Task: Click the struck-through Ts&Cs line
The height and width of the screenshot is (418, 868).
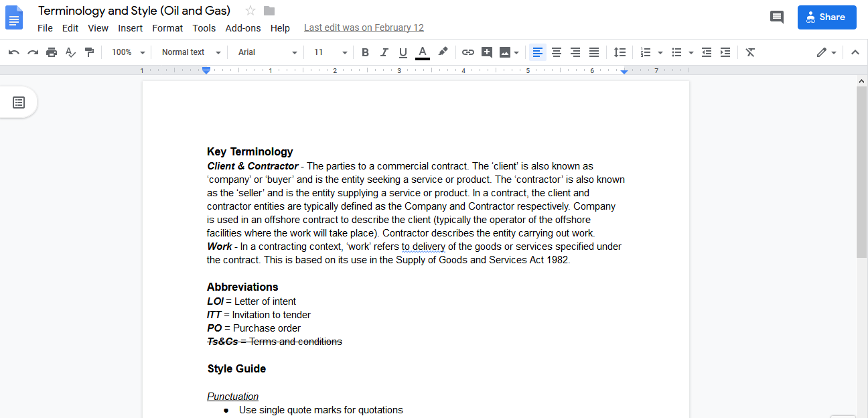Action: pyautogui.click(x=275, y=342)
